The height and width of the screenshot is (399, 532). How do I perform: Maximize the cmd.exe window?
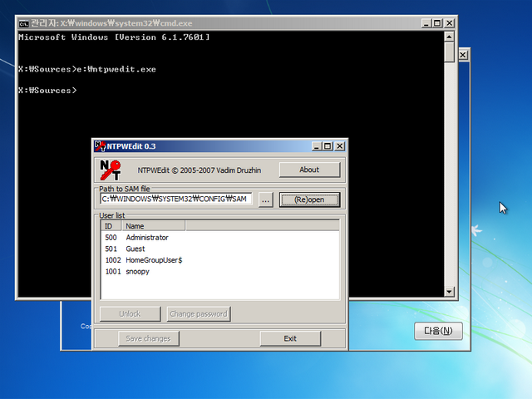[x=437, y=23]
